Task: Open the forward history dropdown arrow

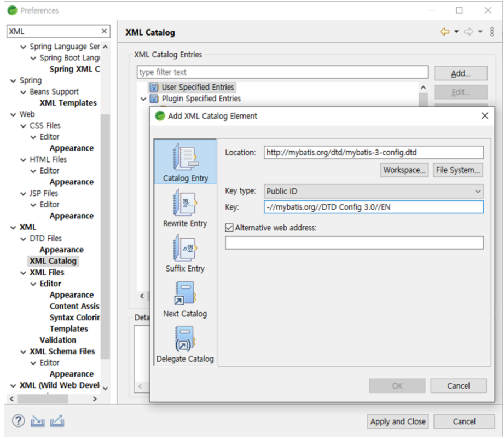Action: tap(480, 32)
